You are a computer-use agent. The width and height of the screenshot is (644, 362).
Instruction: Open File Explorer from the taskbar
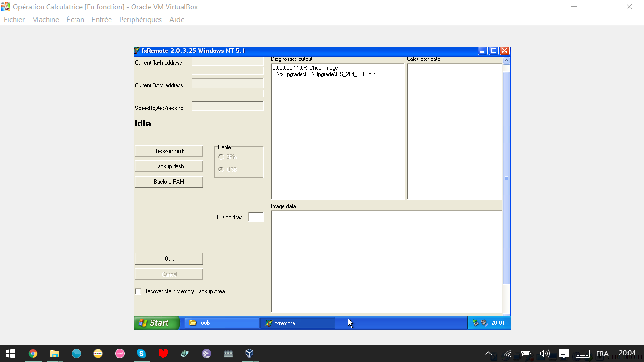[55, 353]
